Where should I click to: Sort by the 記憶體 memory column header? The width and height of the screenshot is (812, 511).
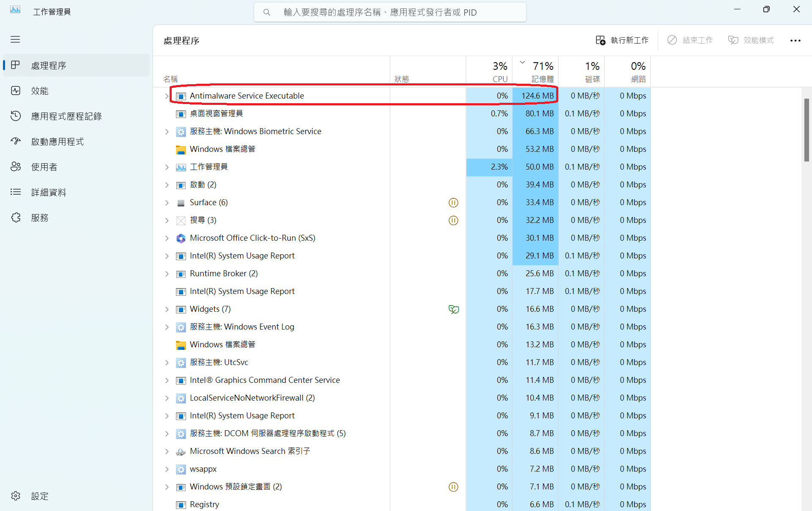536,72
